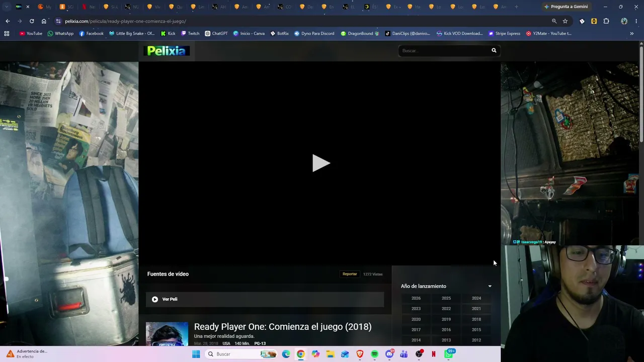Click the Pelixia site logo

(x=167, y=51)
